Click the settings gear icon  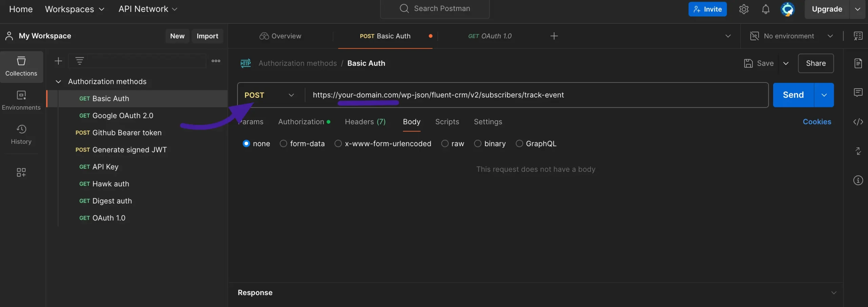pyautogui.click(x=744, y=9)
